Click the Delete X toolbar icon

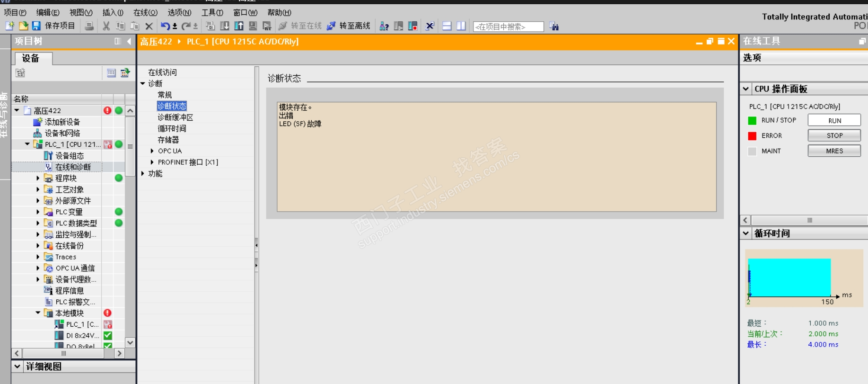(x=149, y=26)
